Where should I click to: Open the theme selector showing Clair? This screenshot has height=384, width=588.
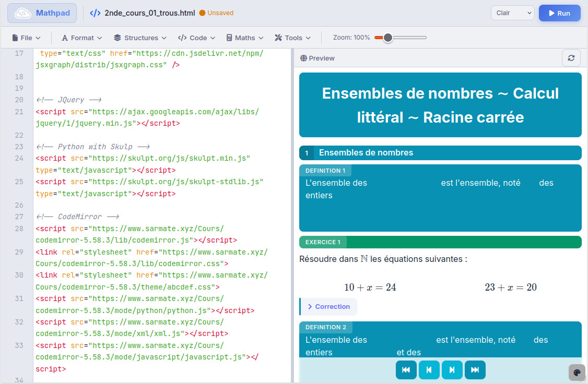coord(512,13)
